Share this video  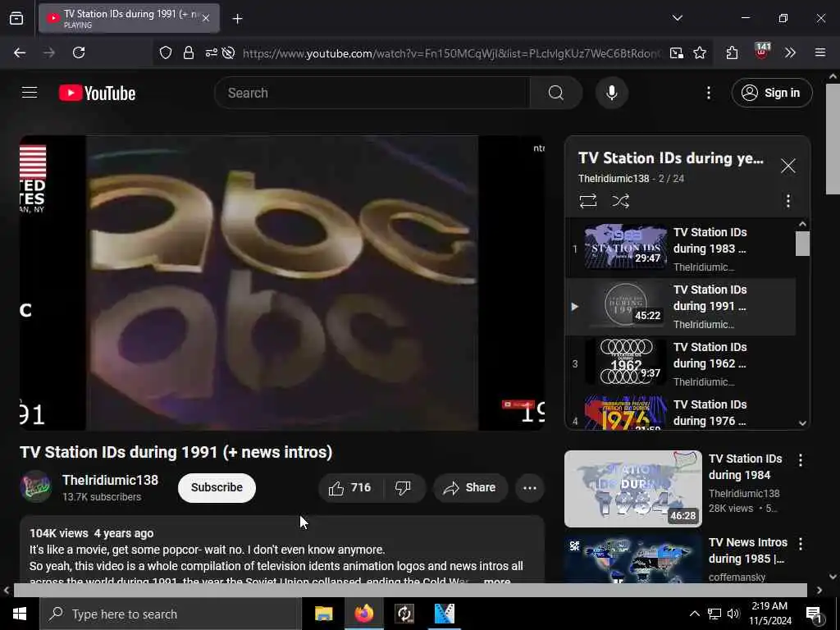[x=470, y=487]
